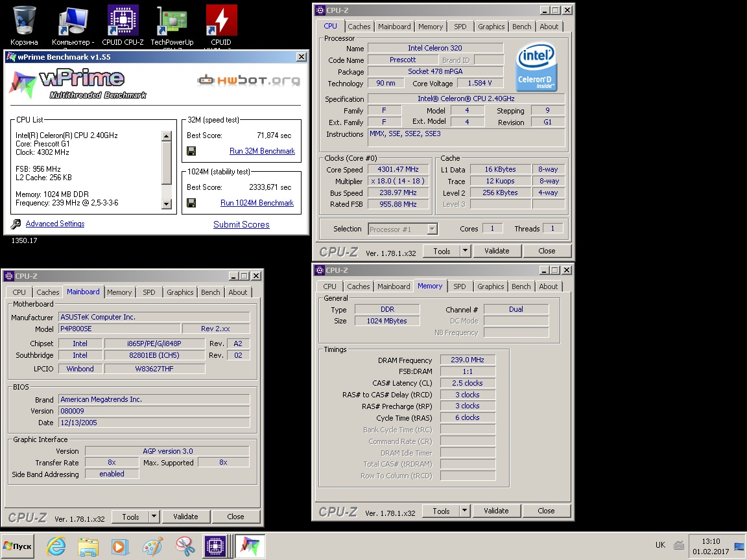
Task: Click CPU List scrollbar down arrow
Action: (x=166, y=204)
